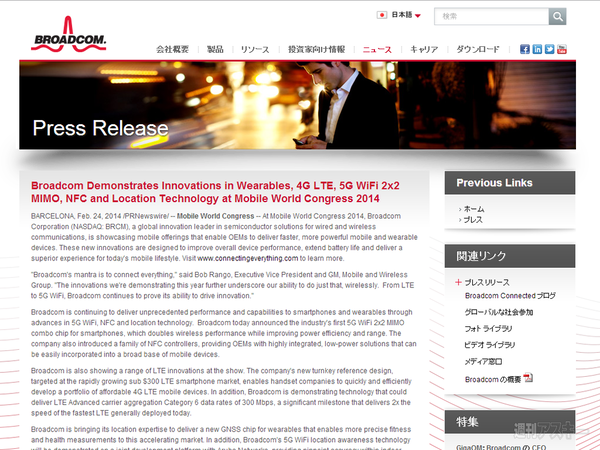Open the リソース menu
600x450 pixels.
point(255,49)
